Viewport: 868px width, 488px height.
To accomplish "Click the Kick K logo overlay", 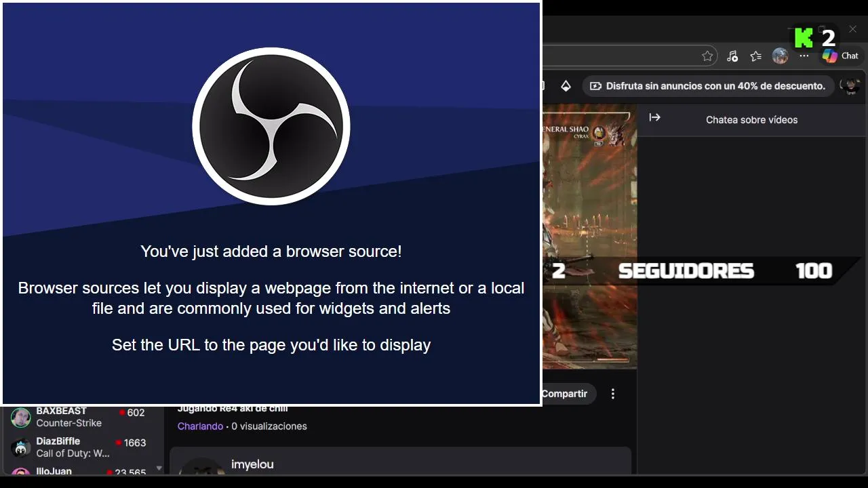I will [x=804, y=38].
